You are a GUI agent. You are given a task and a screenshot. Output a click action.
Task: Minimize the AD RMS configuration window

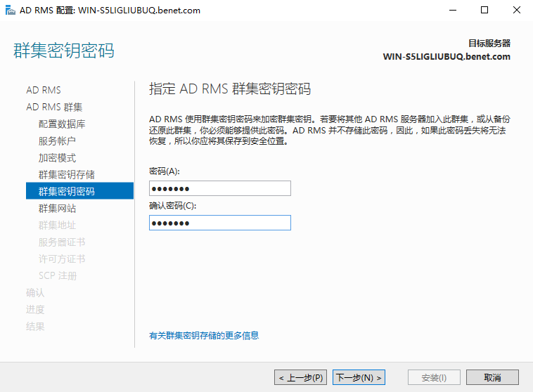pos(453,11)
